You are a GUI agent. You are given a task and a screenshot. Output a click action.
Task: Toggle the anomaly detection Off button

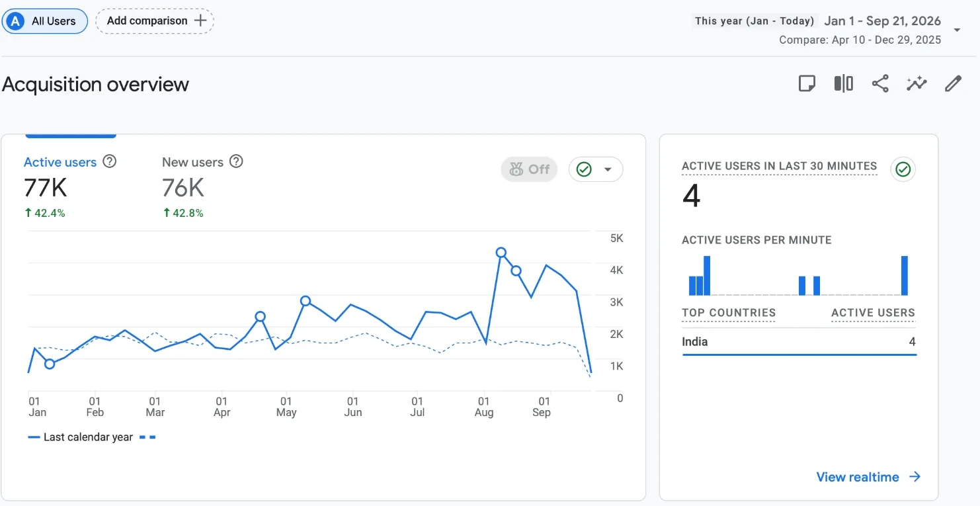[x=529, y=169]
